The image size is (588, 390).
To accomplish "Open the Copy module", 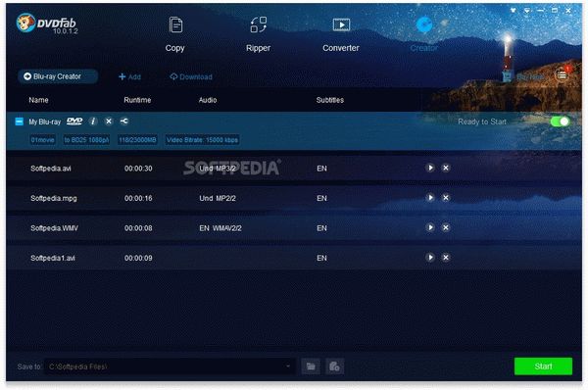I will coord(175,34).
